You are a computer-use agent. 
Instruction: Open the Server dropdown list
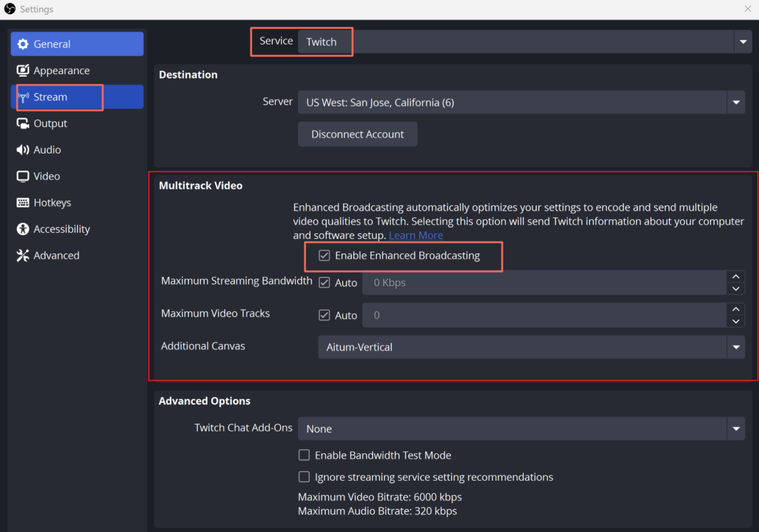click(521, 103)
